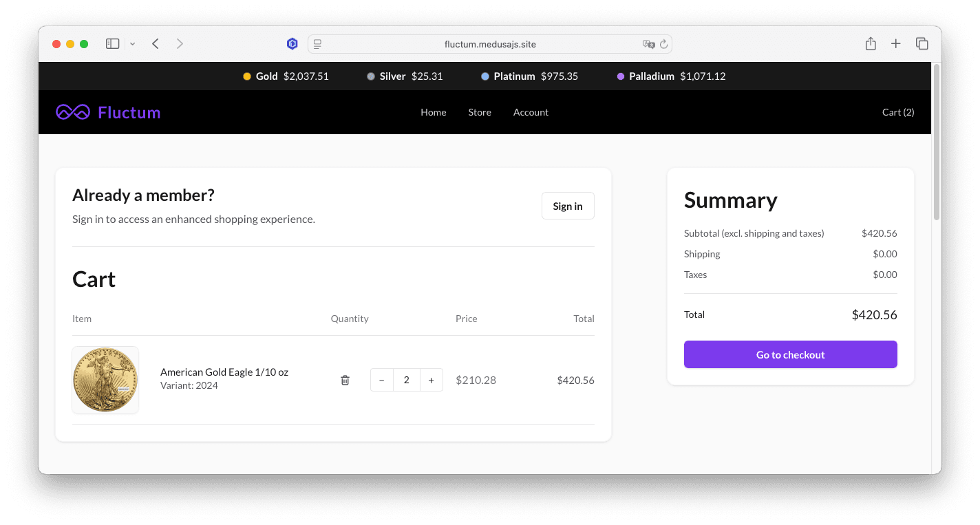
Task: Open the Account menu item
Action: (x=531, y=112)
